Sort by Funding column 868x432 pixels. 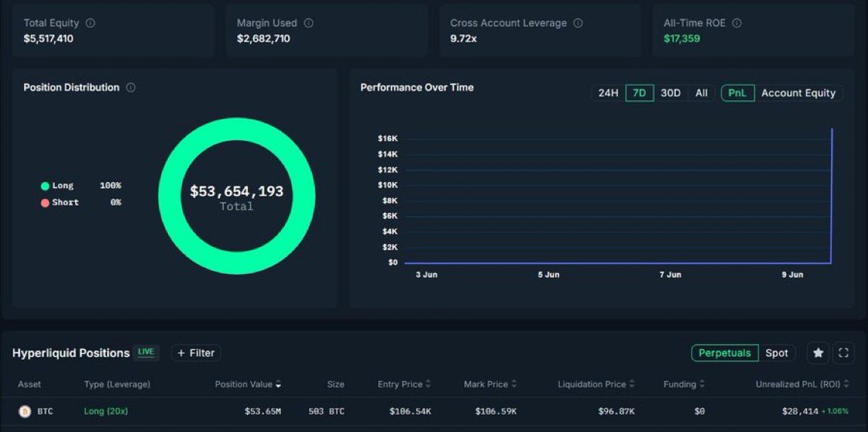pos(684,385)
